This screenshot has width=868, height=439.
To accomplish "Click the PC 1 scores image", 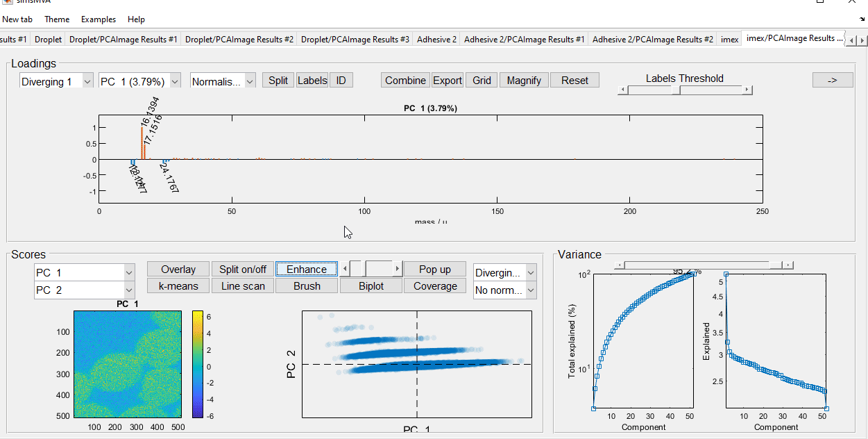I will (x=126, y=364).
